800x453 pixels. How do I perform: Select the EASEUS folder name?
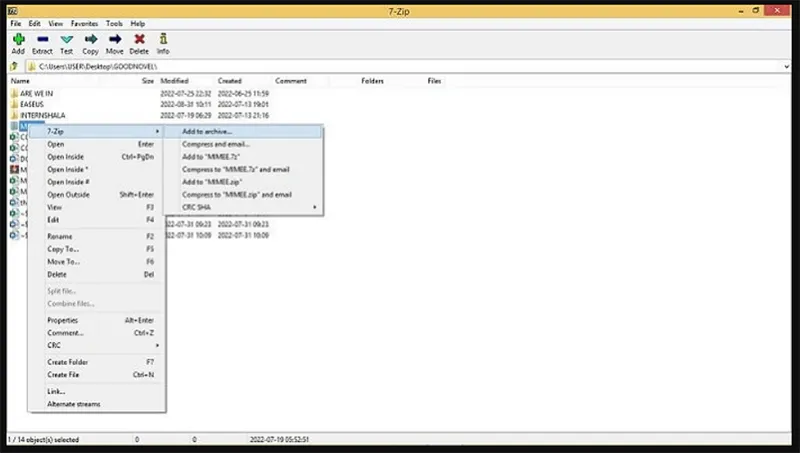point(32,104)
